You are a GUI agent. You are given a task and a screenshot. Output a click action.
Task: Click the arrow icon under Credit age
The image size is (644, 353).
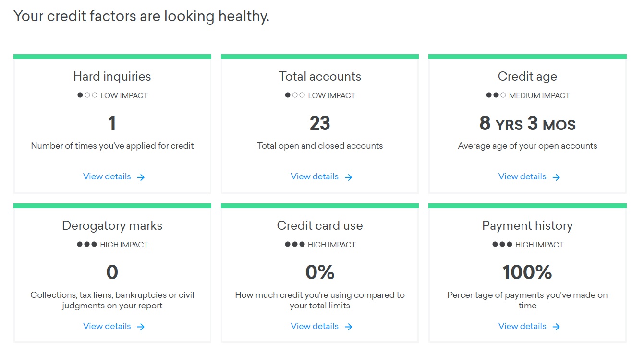[556, 177]
